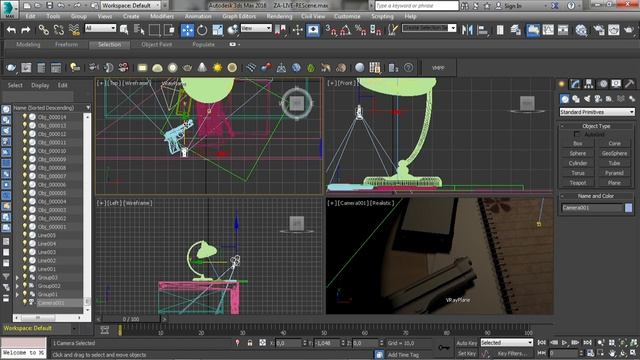
Task: Open the Hierarchy panel tab
Action: (589, 84)
